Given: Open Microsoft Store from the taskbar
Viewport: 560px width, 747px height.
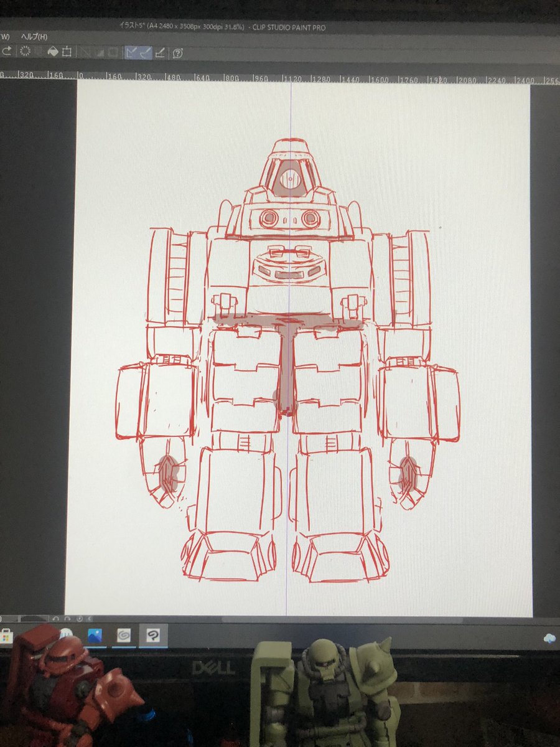Looking at the screenshot, I should (6, 636).
